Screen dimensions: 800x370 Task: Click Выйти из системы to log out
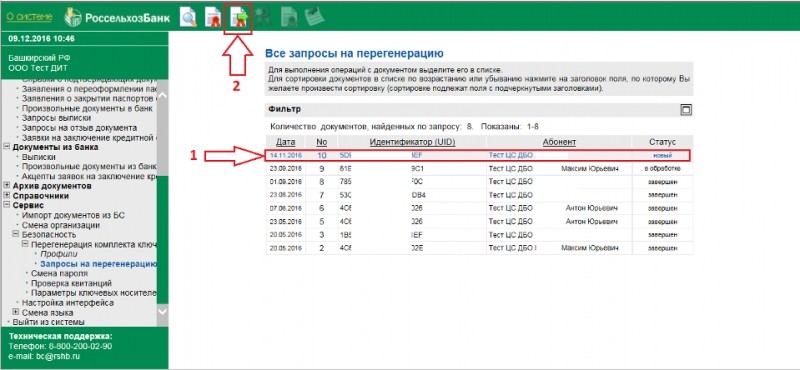[x=48, y=322]
